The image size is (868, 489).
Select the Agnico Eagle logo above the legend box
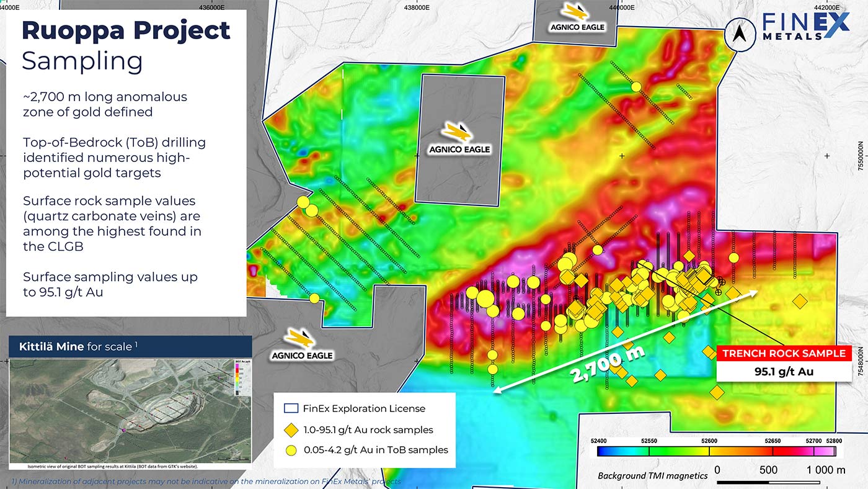point(302,345)
